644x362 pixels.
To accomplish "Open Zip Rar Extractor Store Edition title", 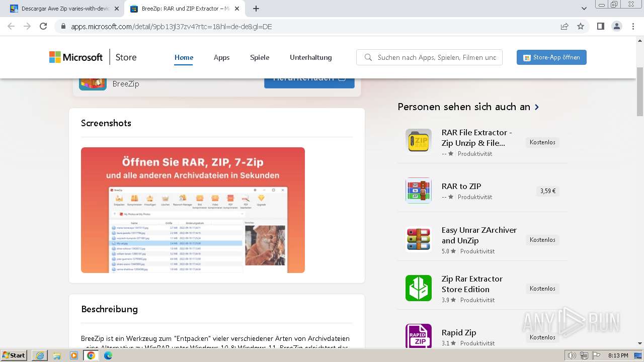I will pyautogui.click(x=472, y=284).
